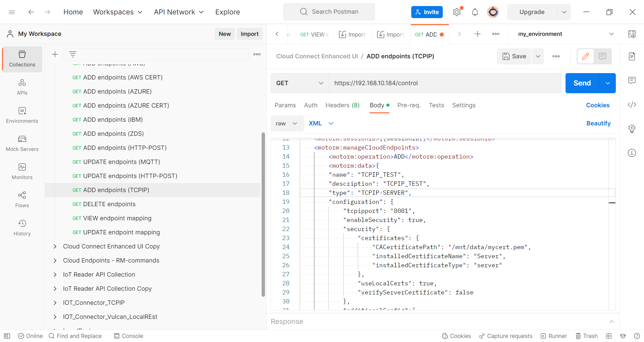The width and height of the screenshot is (644, 342).
Task: Open the Monitors sidebar panel
Action: click(x=22, y=172)
